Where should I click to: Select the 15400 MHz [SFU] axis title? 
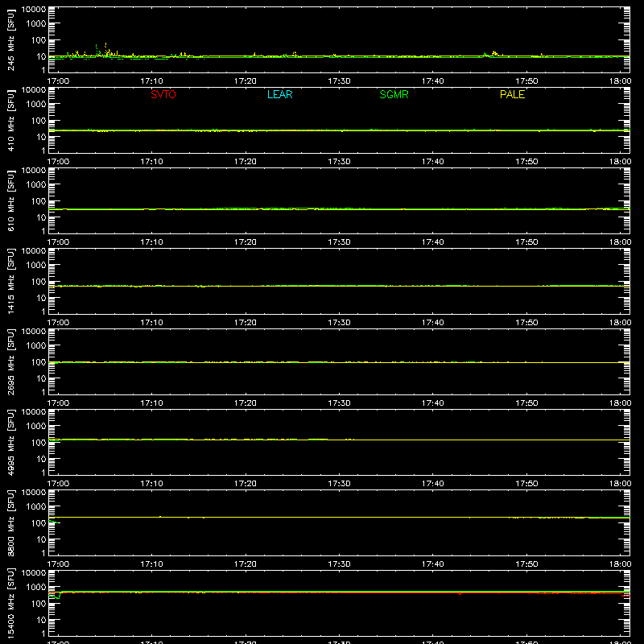coord(10,604)
